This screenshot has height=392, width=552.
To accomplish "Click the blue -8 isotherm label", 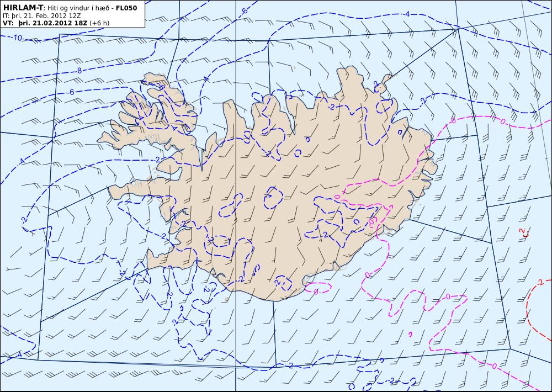I will click(79, 71).
